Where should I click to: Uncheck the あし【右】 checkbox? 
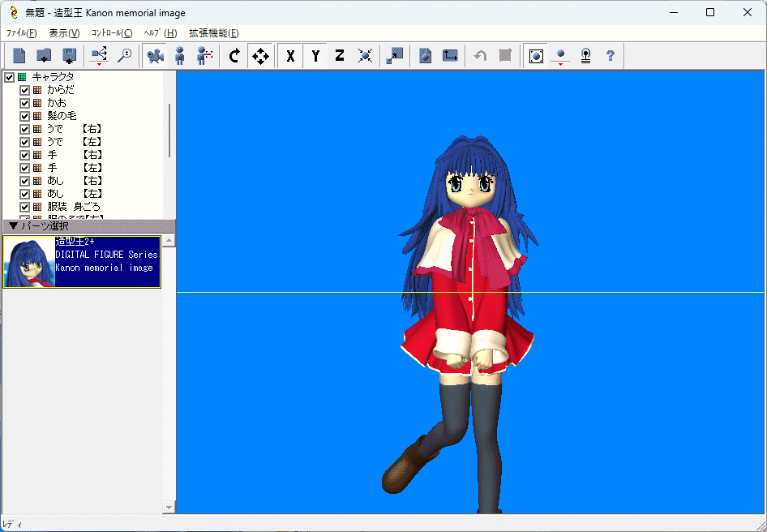coord(24,181)
